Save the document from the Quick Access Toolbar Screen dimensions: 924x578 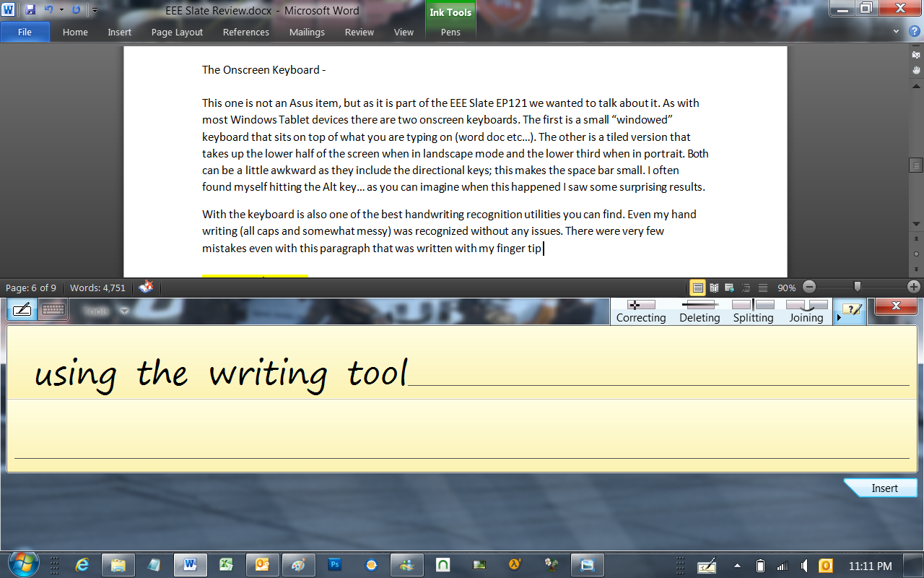[30, 10]
